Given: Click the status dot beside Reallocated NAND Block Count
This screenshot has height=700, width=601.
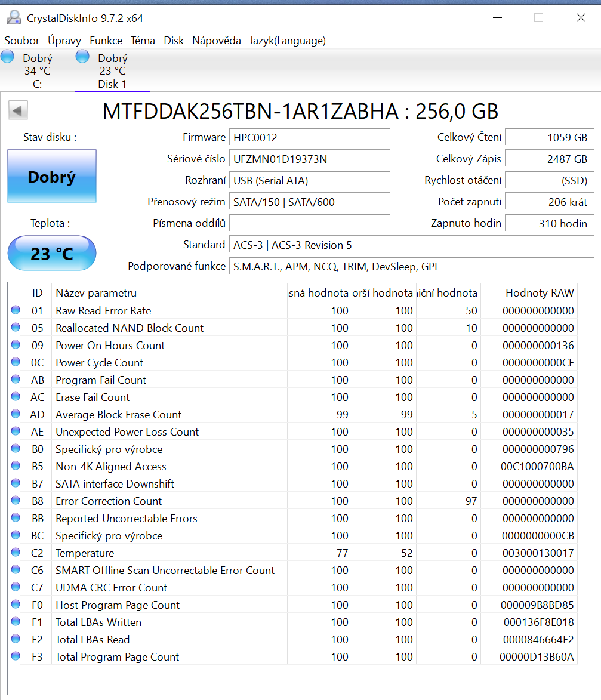Looking at the screenshot, I should tap(14, 328).
